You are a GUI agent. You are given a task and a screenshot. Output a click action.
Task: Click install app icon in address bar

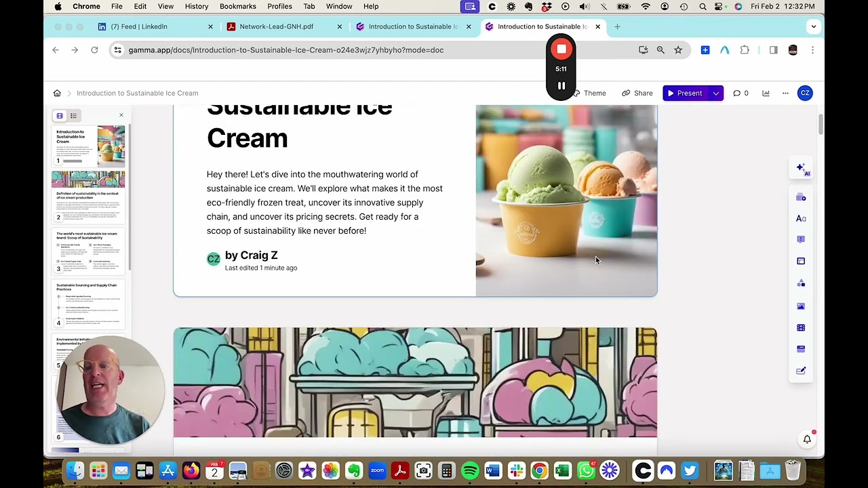pos(643,49)
